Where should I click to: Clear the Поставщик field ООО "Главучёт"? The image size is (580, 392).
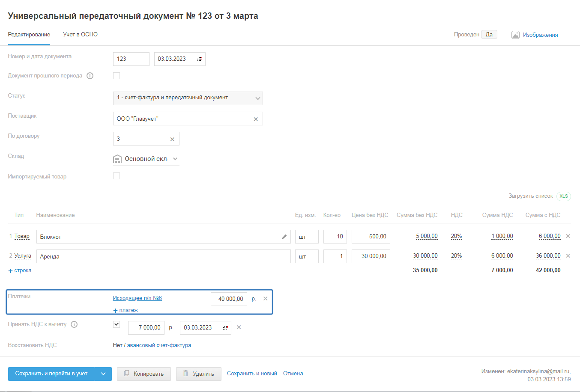coord(256,119)
